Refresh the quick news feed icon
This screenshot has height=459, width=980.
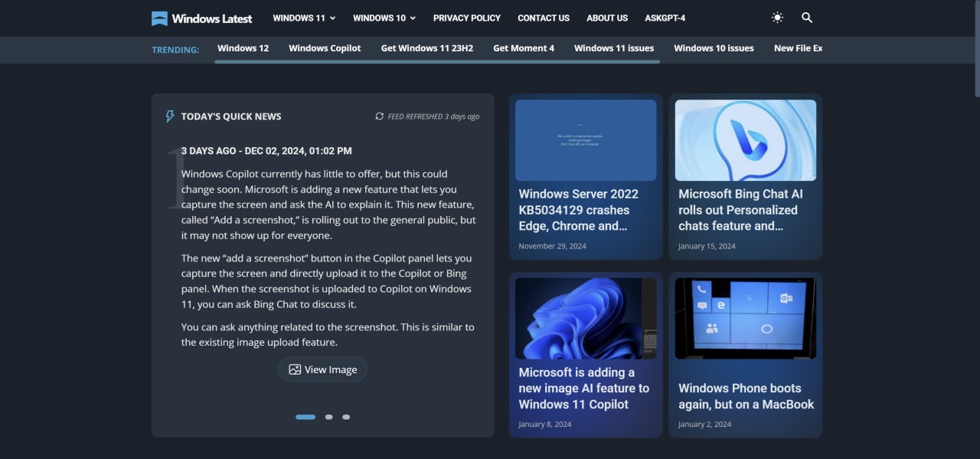379,116
